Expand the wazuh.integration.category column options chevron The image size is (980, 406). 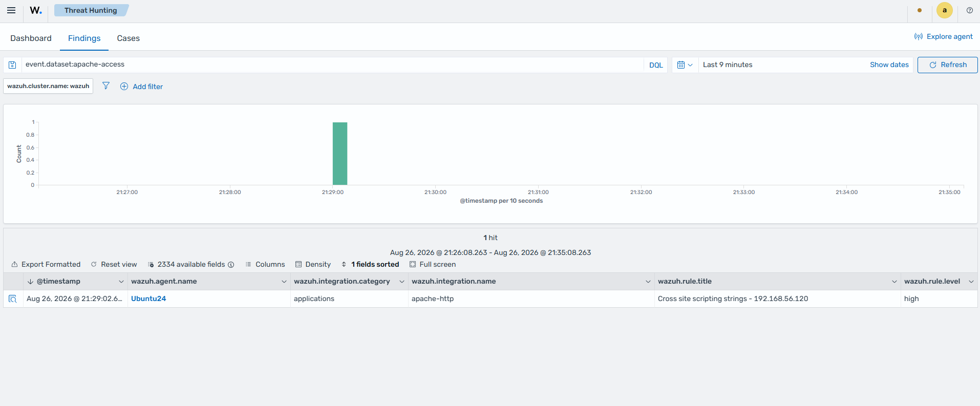point(402,282)
